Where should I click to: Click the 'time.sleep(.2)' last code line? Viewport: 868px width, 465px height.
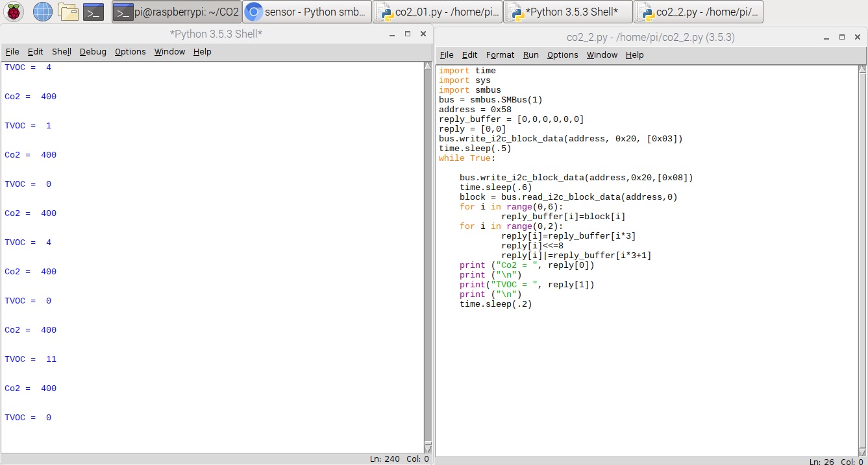click(496, 304)
